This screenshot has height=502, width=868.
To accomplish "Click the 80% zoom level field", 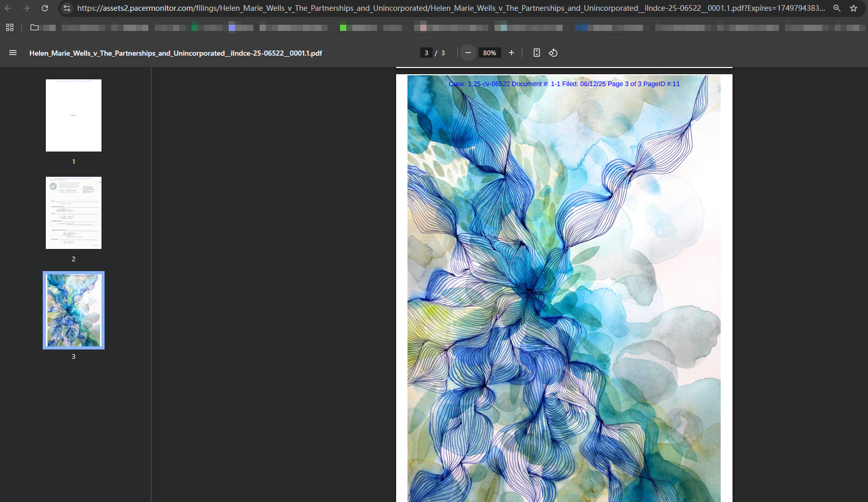I will (x=489, y=53).
